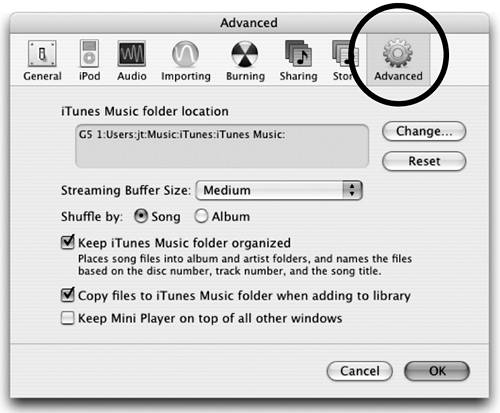
Task: Click the Change... folder button
Action: (x=424, y=131)
